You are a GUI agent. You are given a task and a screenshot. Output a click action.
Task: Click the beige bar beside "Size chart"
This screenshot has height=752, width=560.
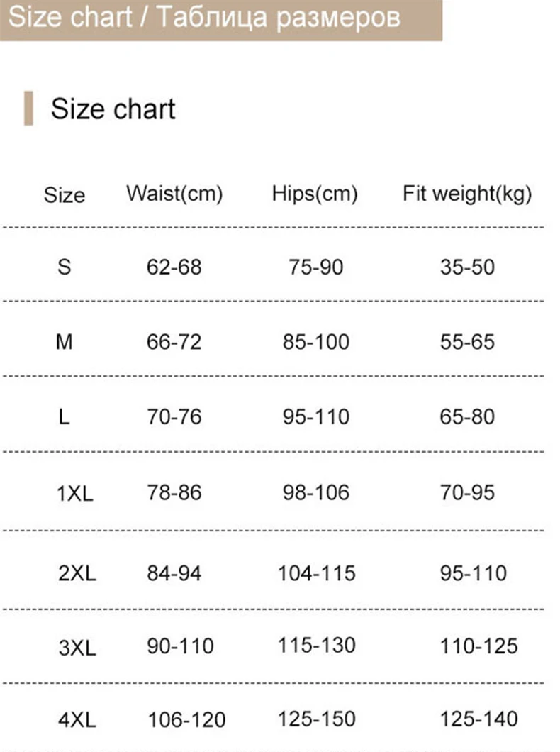(x=28, y=109)
